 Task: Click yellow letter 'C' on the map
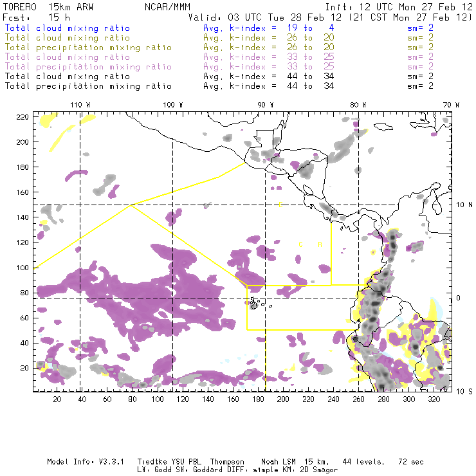tap(300, 244)
